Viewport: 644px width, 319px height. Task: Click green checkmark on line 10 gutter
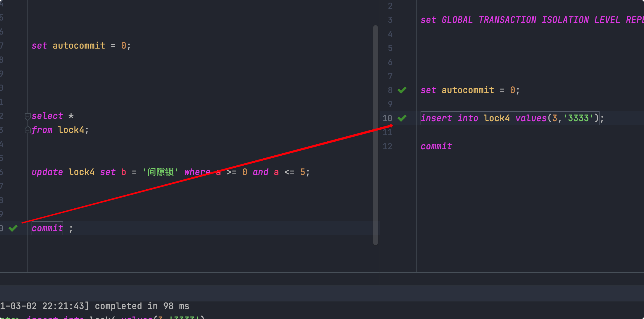coord(402,118)
